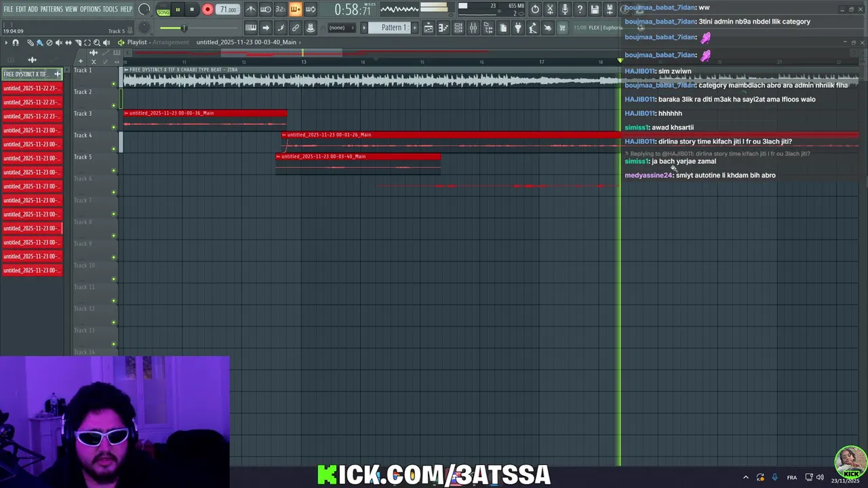The image size is (868, 488).
Task: Click the red Record button
Action: 208,9
